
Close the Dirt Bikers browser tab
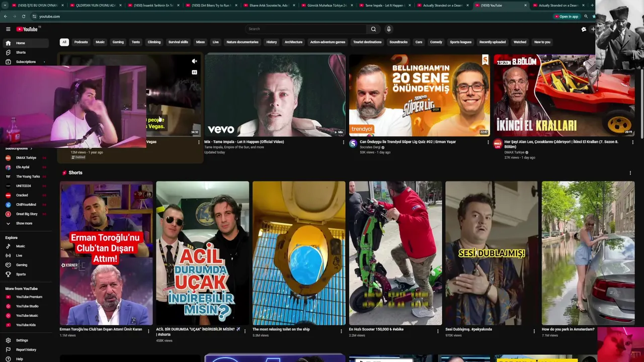(x=235, y=6)
